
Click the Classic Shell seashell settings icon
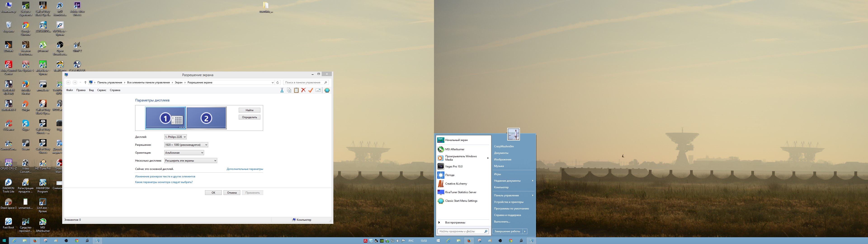tap(327, 90)
